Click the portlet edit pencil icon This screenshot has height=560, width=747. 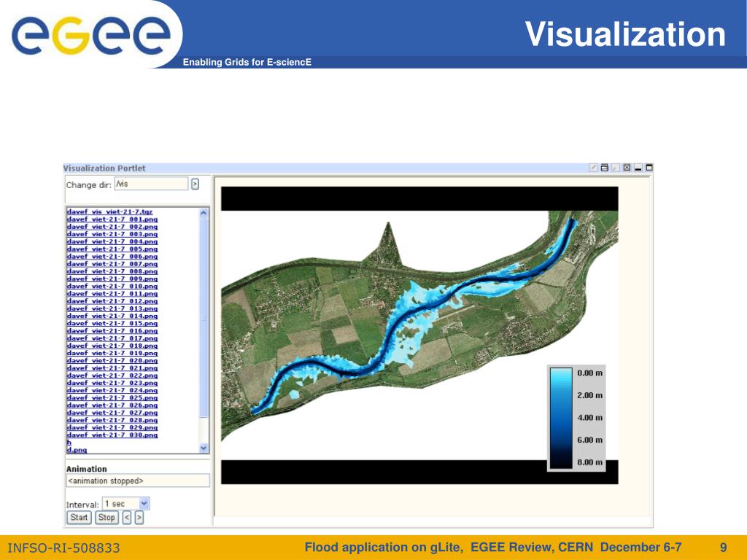[594, 168]
